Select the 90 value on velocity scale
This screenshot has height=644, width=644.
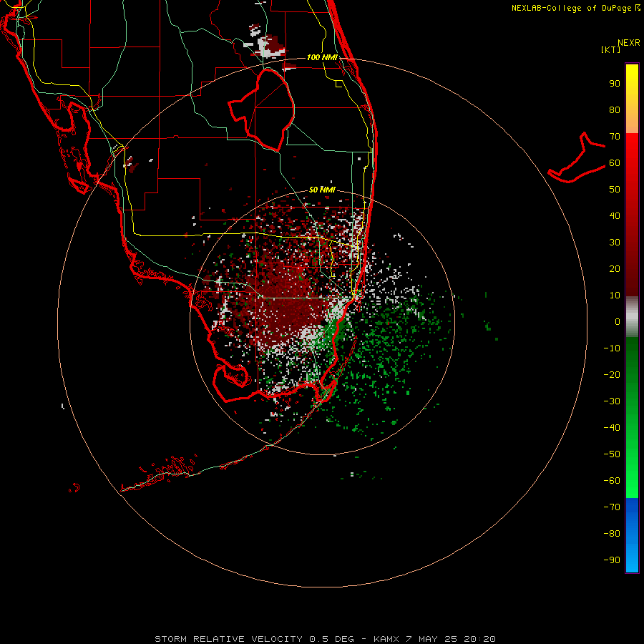tap(615, 84)
